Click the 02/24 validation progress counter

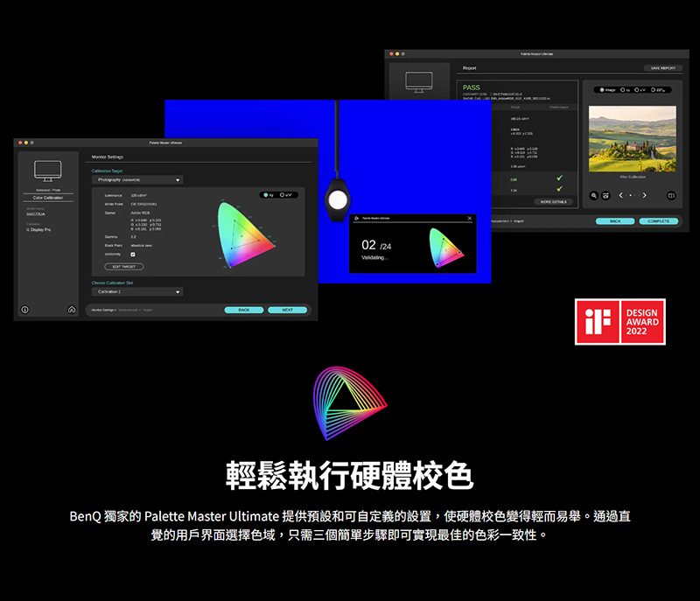click(x=376, y=245)
